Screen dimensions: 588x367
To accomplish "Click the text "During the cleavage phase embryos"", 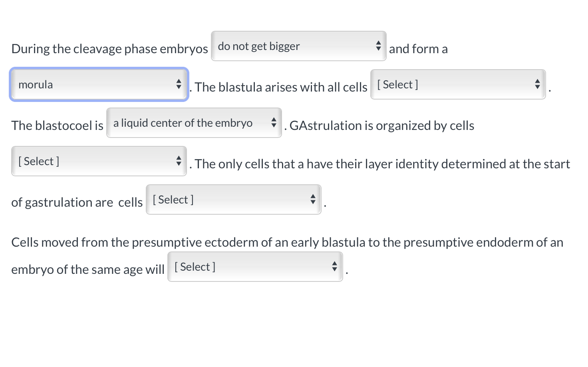I will click(x=109, y=49).
